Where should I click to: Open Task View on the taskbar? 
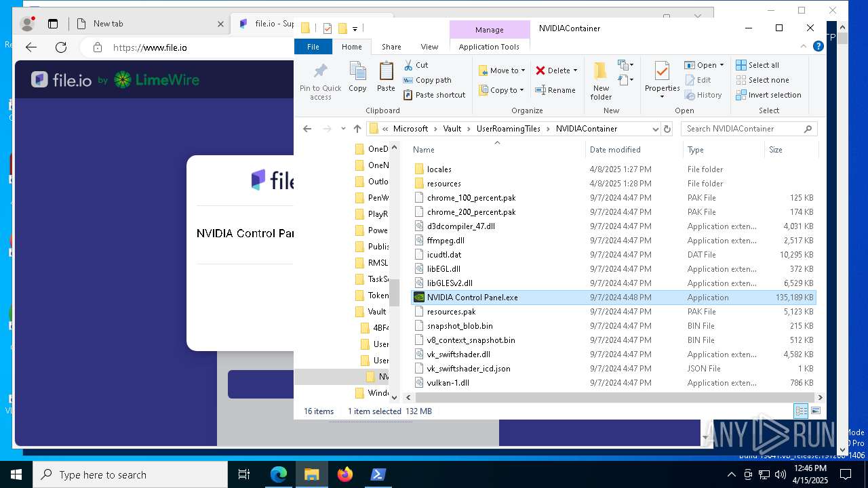244,474
